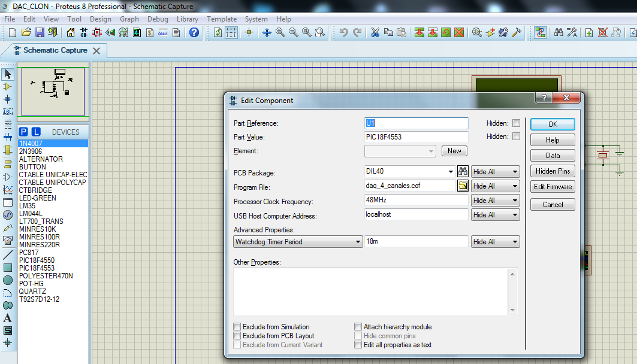Open the File menu
The height and width of the screenshot is (364, 637).
point(10,19)
